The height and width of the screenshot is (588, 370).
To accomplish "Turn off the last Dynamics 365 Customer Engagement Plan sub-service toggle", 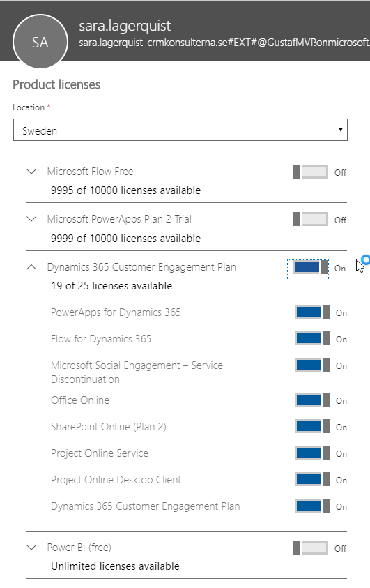I will 312,506.
